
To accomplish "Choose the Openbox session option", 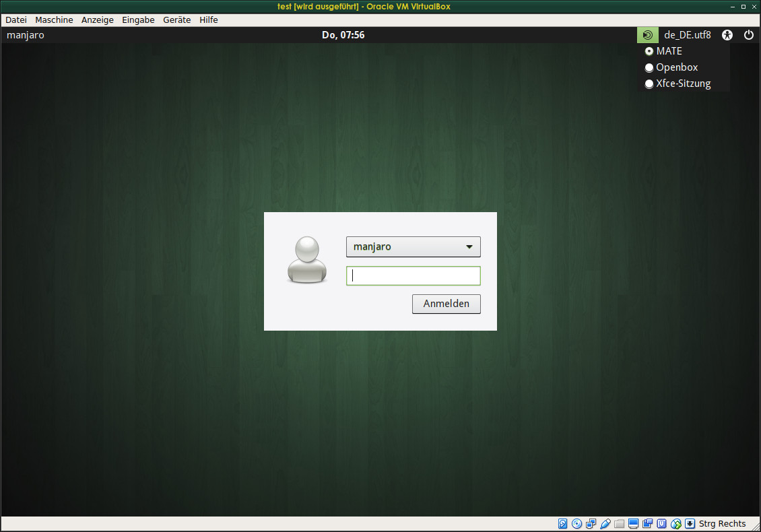I will (649, 67).
